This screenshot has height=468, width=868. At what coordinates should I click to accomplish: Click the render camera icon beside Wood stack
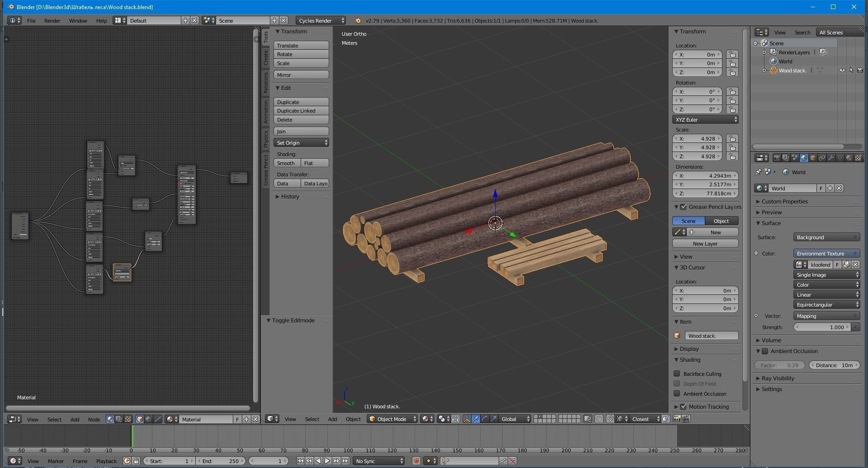pos(859,70)
